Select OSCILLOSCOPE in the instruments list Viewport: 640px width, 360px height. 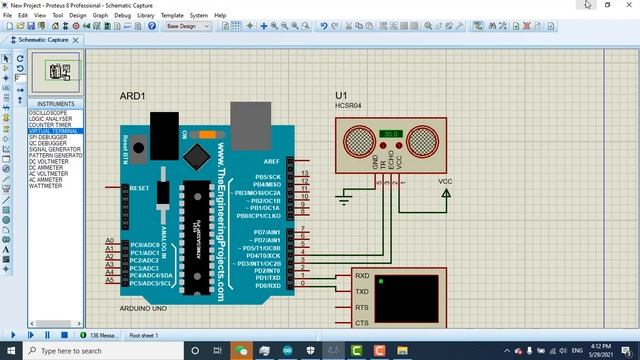click(x=48, y=113)
